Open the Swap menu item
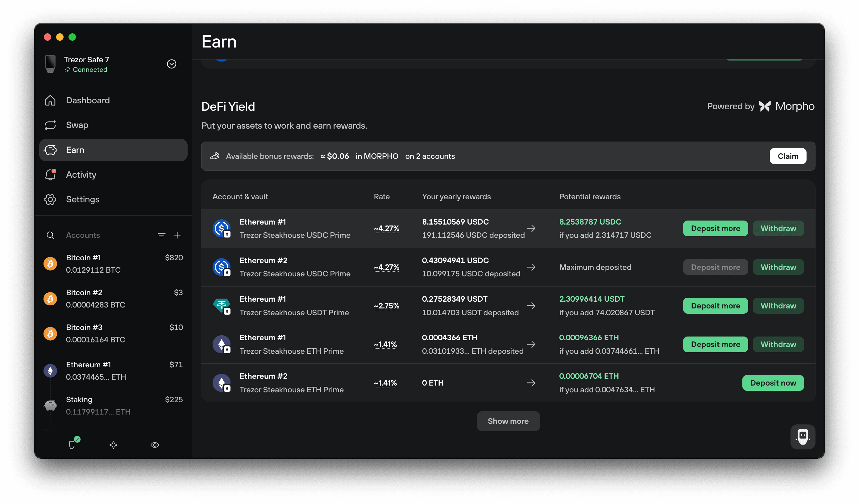This screenshot has height=504, width=859. coord(113,125)
